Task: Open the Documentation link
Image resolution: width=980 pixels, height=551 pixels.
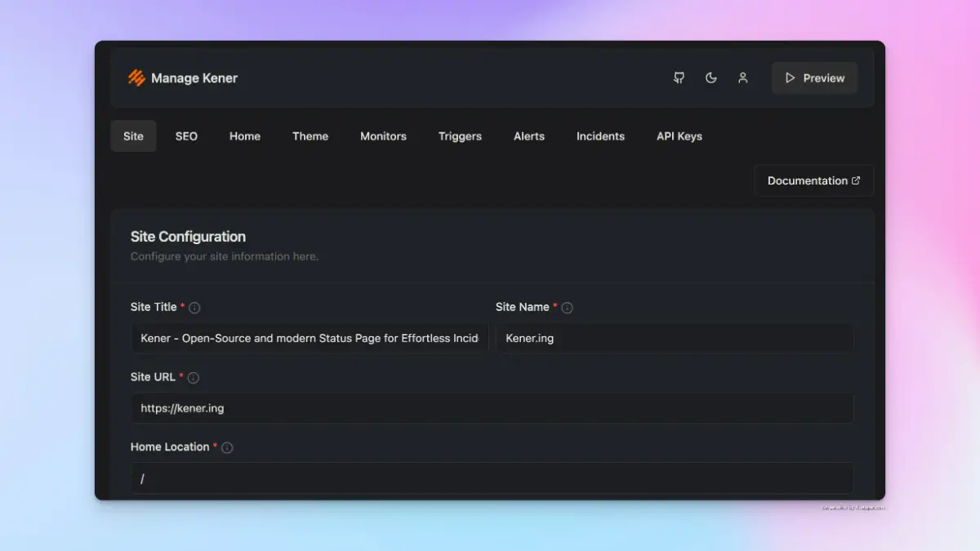Action: 813,181
